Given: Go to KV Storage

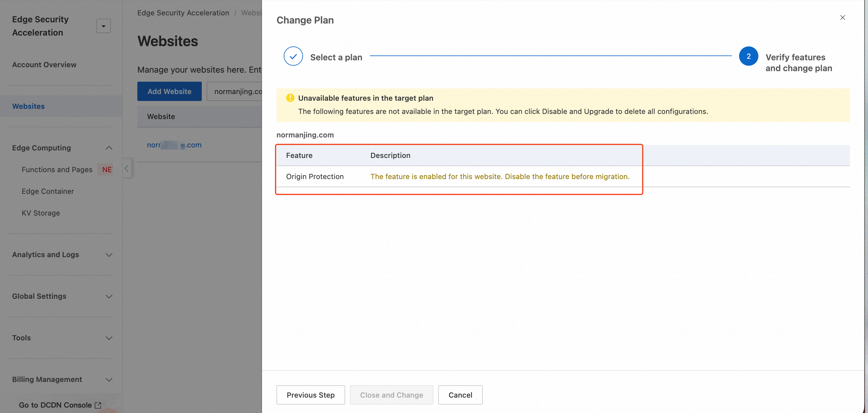Looking at the screenshot, I should click(x=41, y=213).
